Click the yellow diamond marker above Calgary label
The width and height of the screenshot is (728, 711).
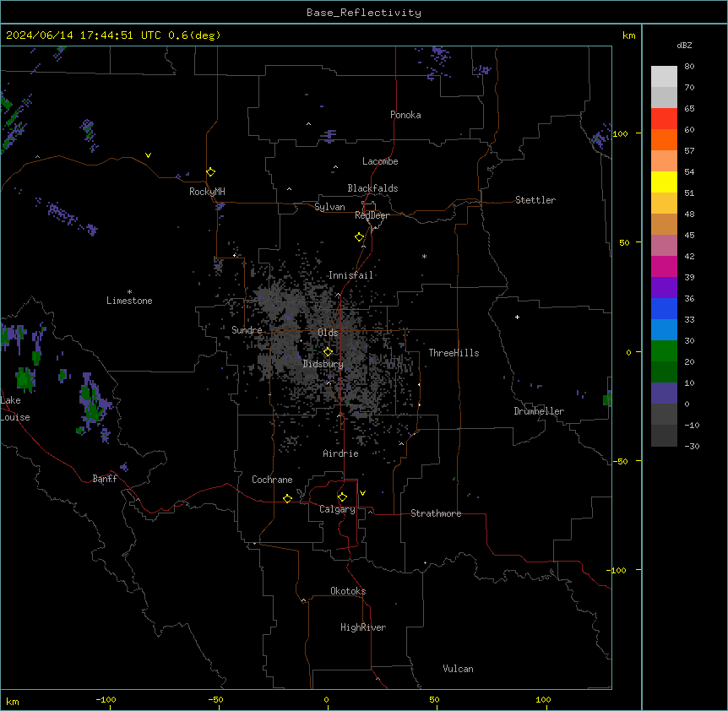click(342, 497)
